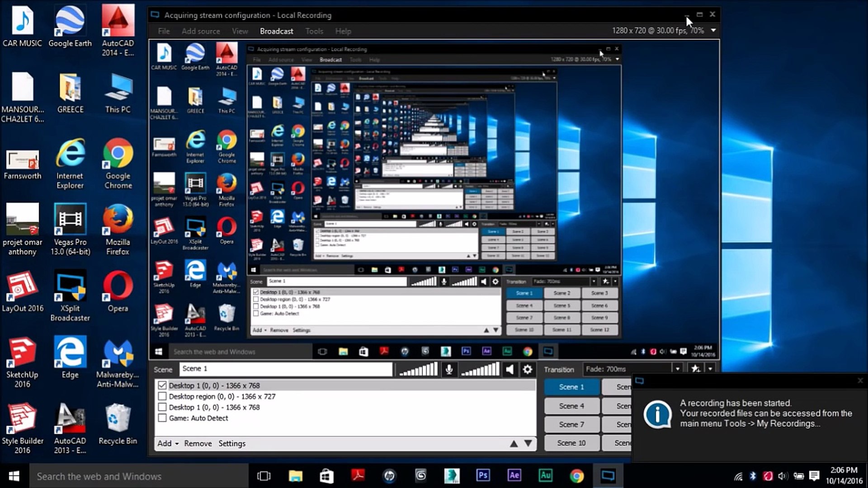Viewport: 868px width, 488px height.
Task: Move source down with down arrow
Action: [x=528, y=444]
